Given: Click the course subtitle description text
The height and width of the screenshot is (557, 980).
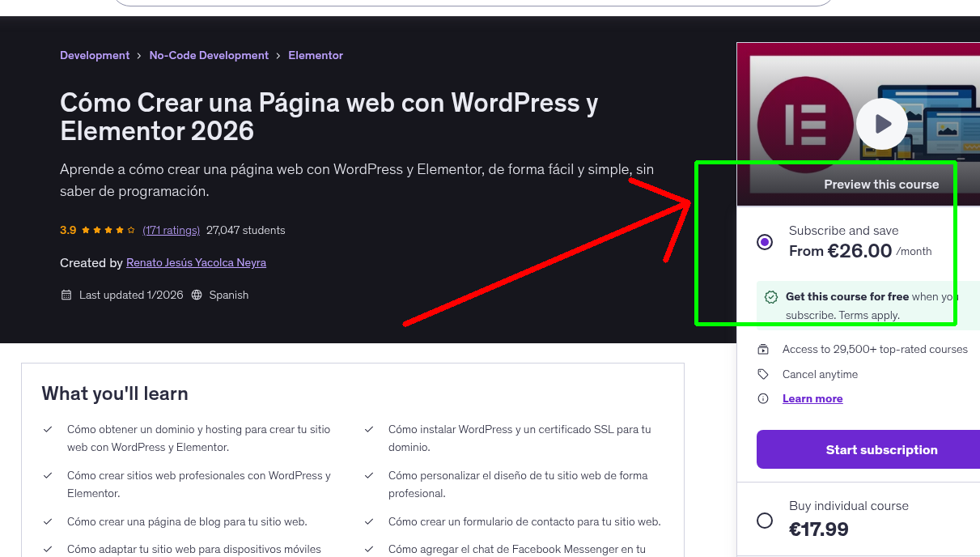Looking at the screenshot, I should [x=357, y=181].
